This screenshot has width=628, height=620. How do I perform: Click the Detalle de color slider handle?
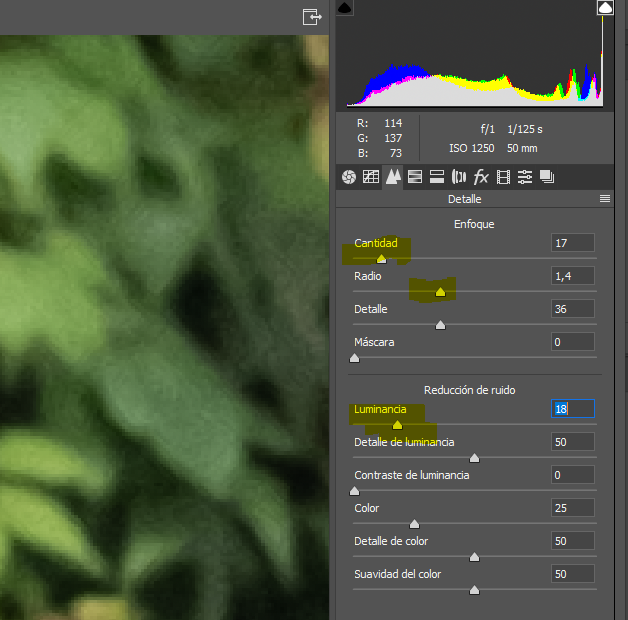click(x=474, y=557)
